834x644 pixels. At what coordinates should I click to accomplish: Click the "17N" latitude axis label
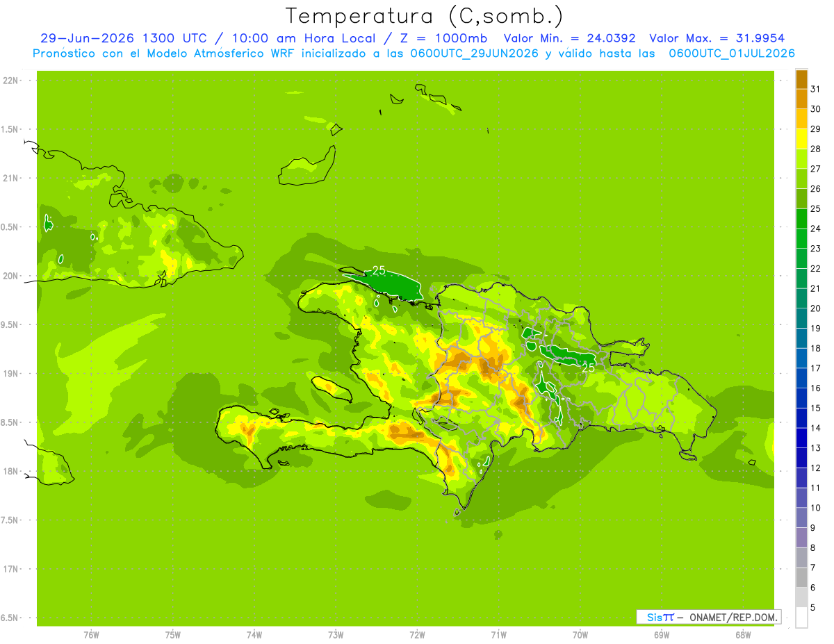click(x=10, y=569)
